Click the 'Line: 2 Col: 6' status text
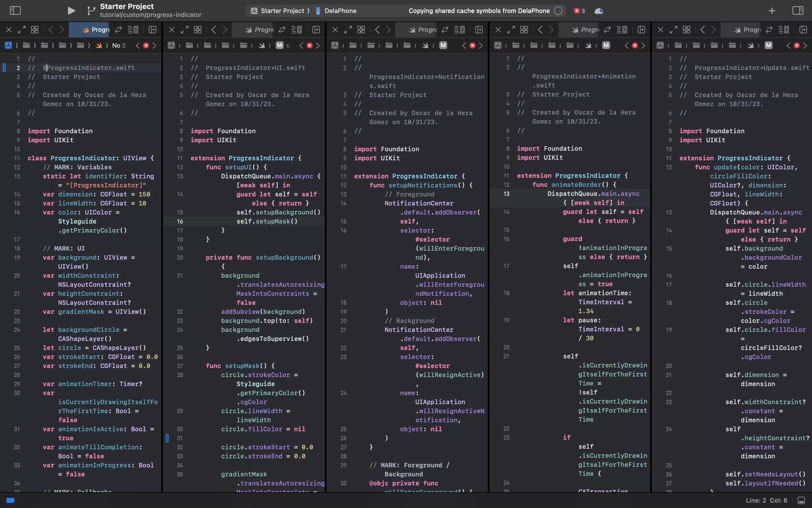 click(x=766, y=500)
